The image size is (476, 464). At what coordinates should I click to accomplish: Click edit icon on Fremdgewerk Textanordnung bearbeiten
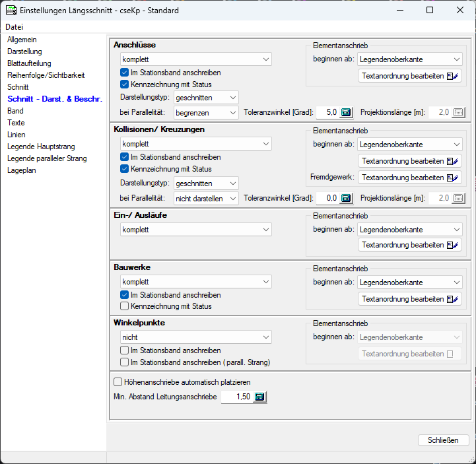pyautogui.click(x=452, y=178)
